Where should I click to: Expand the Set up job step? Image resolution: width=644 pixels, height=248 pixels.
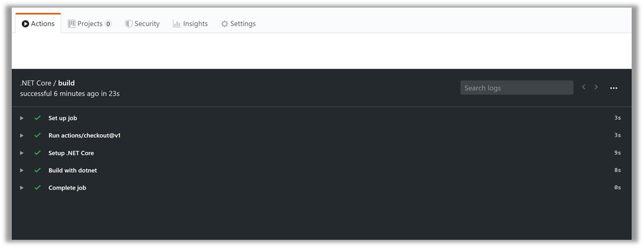22,118
